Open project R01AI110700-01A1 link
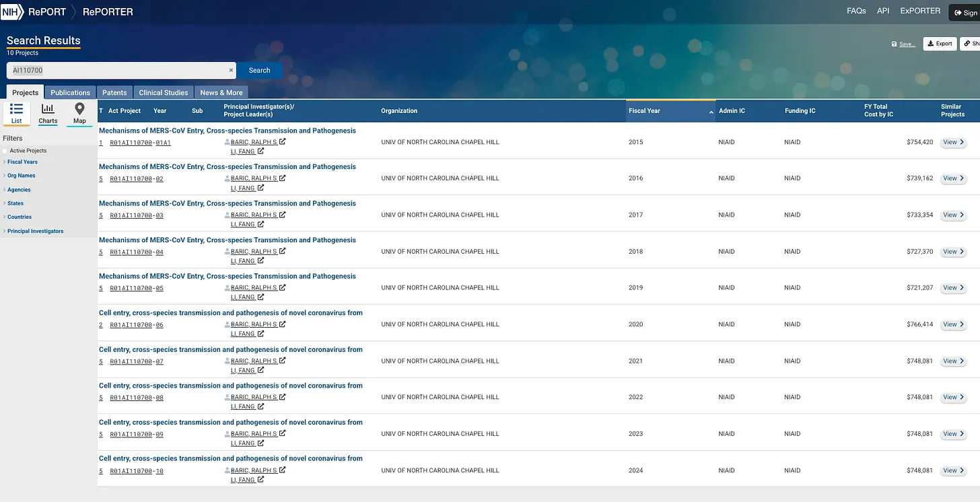The height and width of the screenshot is (502, 980). coord(140,143)
